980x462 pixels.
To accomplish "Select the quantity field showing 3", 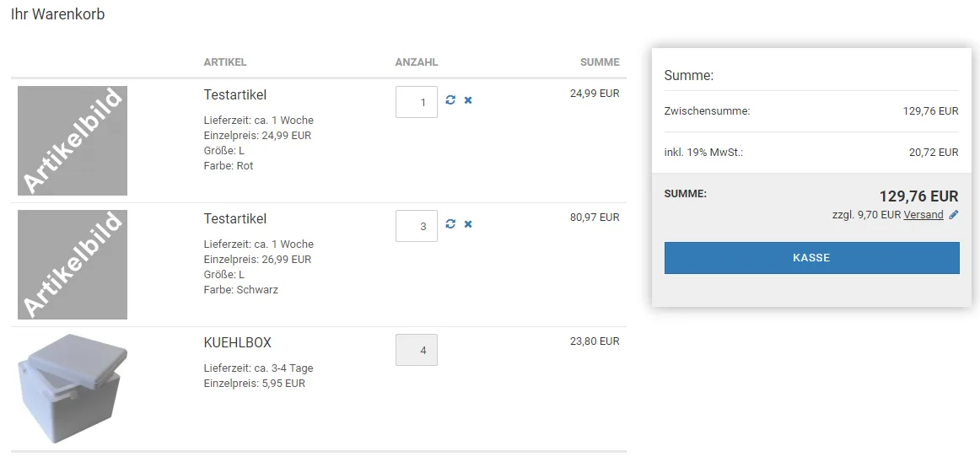I will coord(417,226).
